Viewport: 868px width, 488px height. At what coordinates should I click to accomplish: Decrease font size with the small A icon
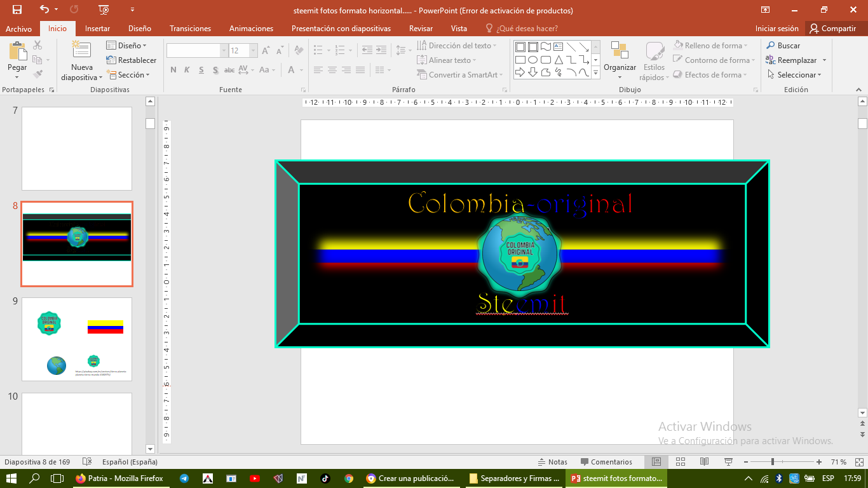coord(280,51)
